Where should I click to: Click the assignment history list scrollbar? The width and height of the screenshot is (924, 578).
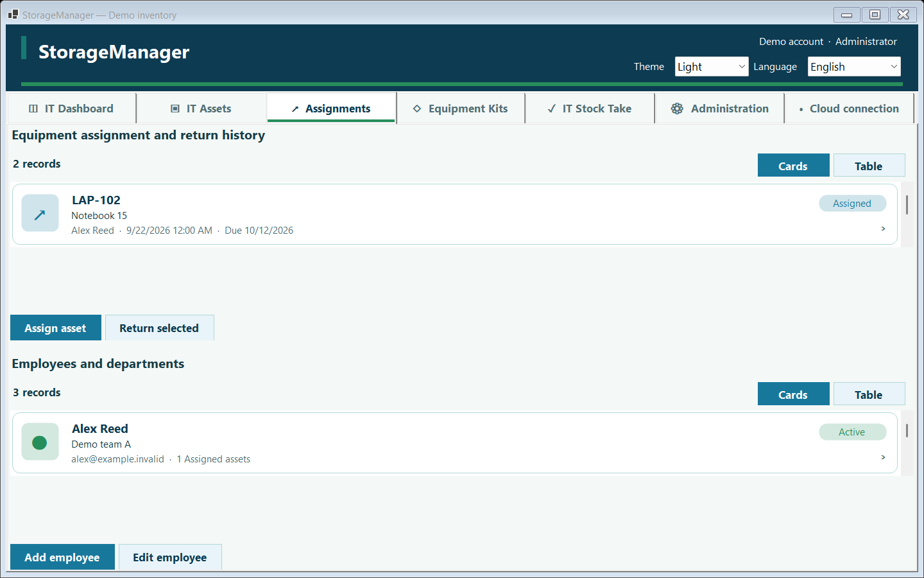tap(907, 205)
